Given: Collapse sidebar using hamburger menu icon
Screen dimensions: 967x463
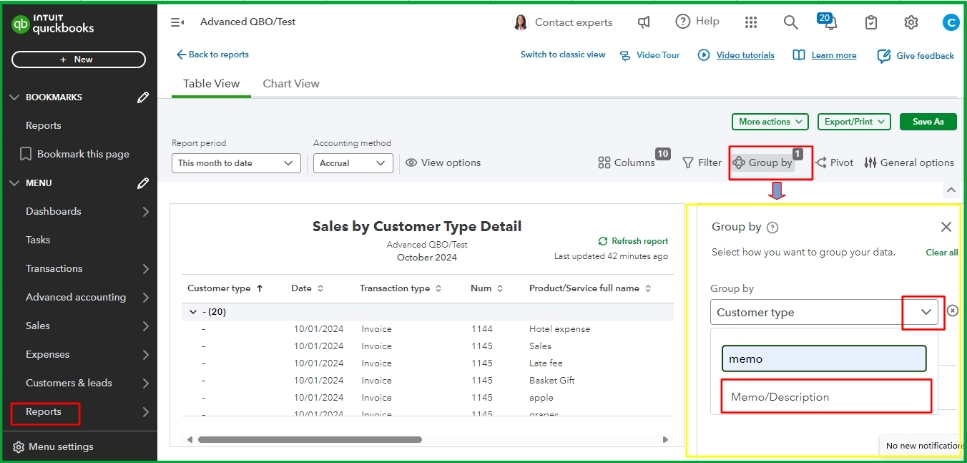Looking at the screenshot, I should coord(177,22).
